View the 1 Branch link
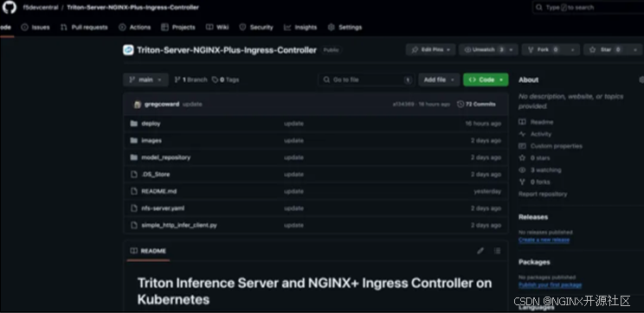The image size is (644, 313). click(191, 80)
